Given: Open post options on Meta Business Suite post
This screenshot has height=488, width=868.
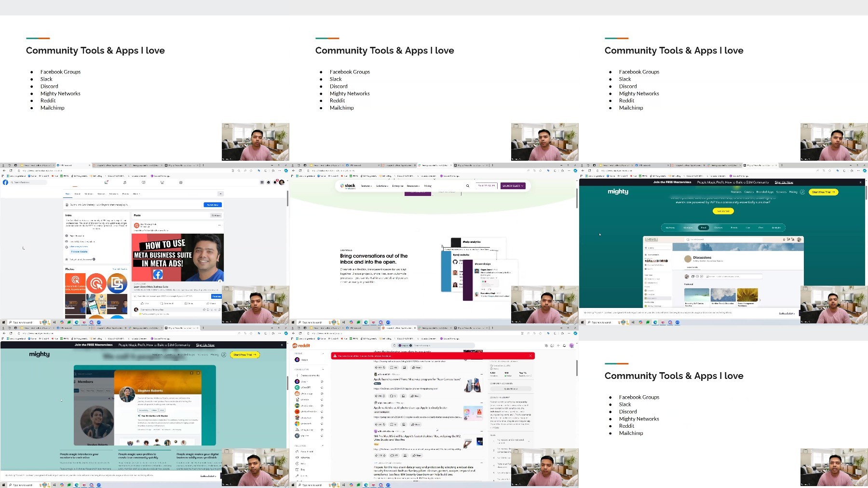Looking at the screenshot, I should [219, 225].
